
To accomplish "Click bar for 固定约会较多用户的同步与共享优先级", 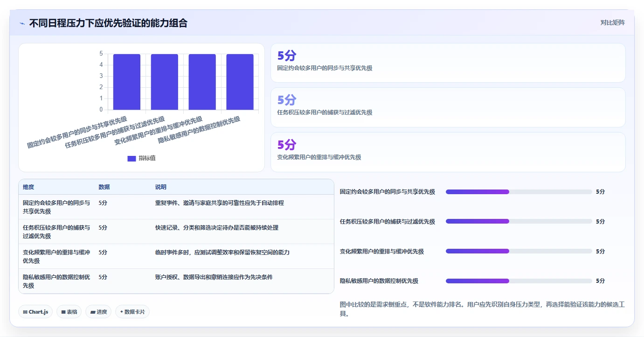I will (x=127, y=82).
